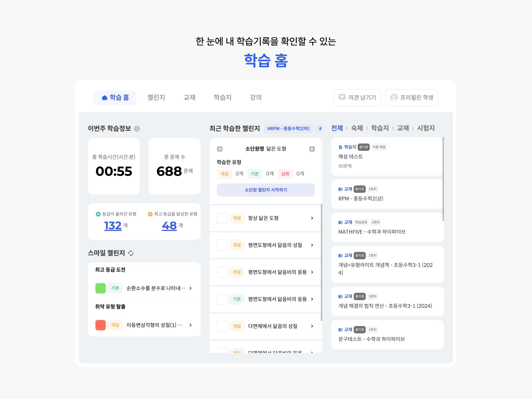Click the info icon beside 이번주 학습정보
Image resolution: width=532 pixels, height=399 pixels.
point(137,129)
